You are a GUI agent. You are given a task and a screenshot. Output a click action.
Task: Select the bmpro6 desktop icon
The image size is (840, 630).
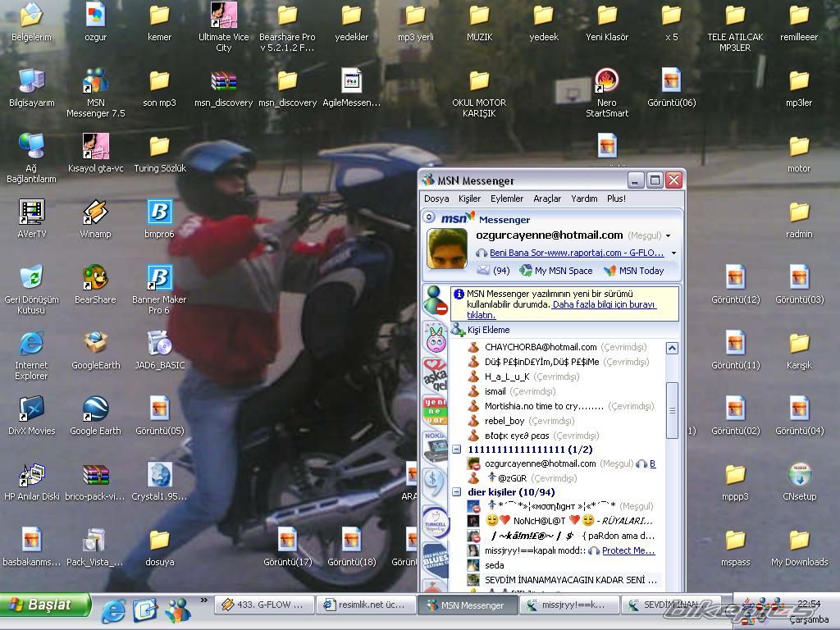(x=159, y=219)
